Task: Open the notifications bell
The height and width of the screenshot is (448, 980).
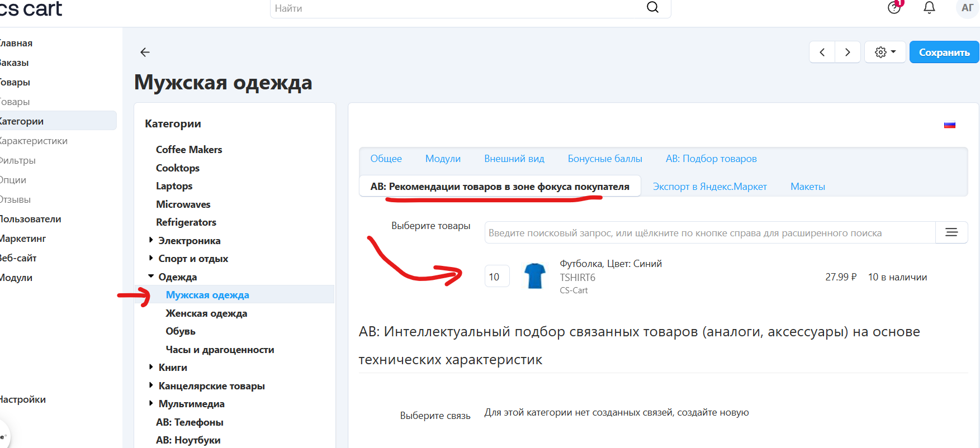Action: [929, 8]
